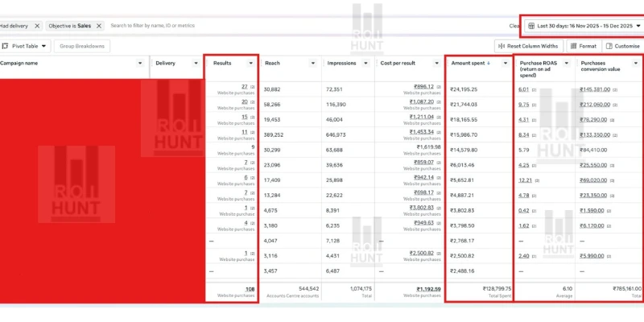This screenshot has width=644, height=322.
Task: Select the 544,542 total reach cell
Action: [x=309, y=289]
